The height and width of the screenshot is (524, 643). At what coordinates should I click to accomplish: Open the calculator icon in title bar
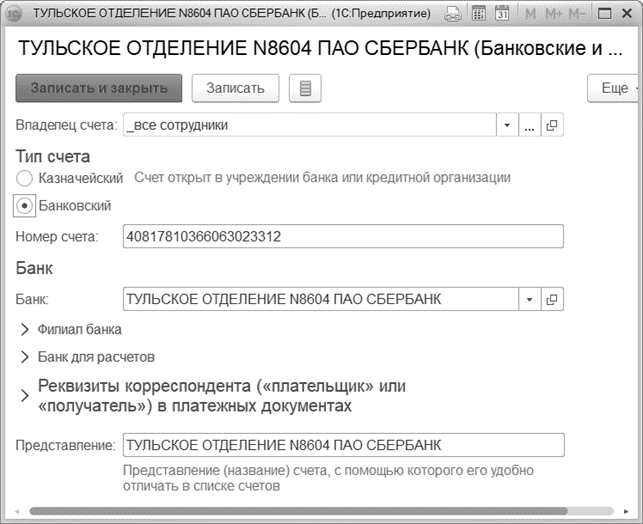coord(479,14)
